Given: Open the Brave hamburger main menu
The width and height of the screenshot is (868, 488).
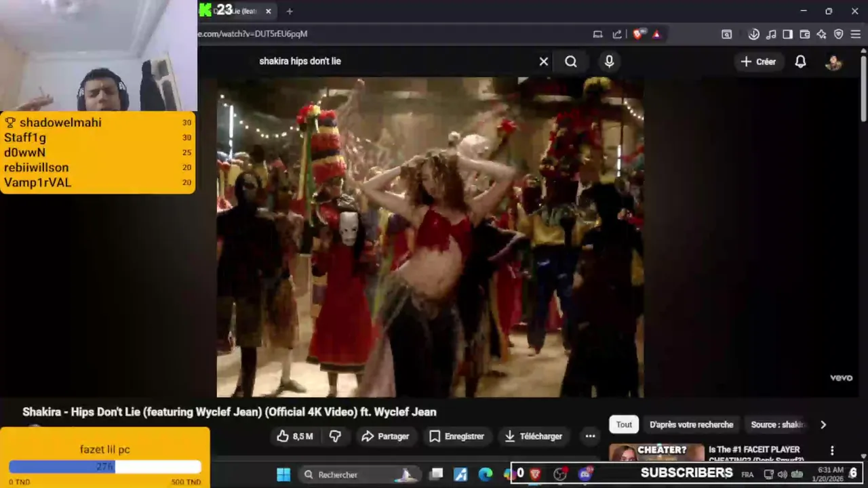Looking at the screenshot, I should tap(856, 34).
